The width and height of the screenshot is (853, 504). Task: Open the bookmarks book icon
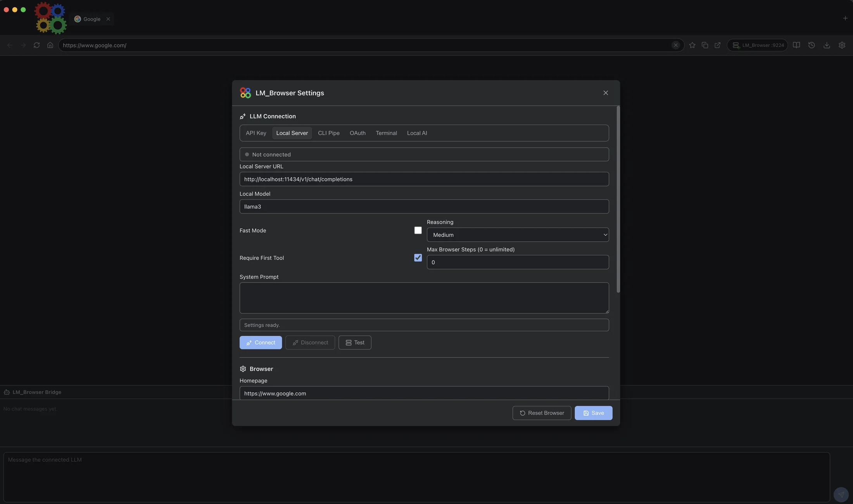point(796,45)
